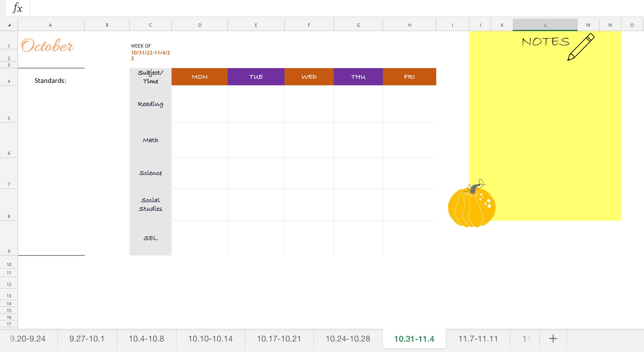Screen dimensions: 644x352
Task: Click the MON header cell
Action: [x=199, y=76]
